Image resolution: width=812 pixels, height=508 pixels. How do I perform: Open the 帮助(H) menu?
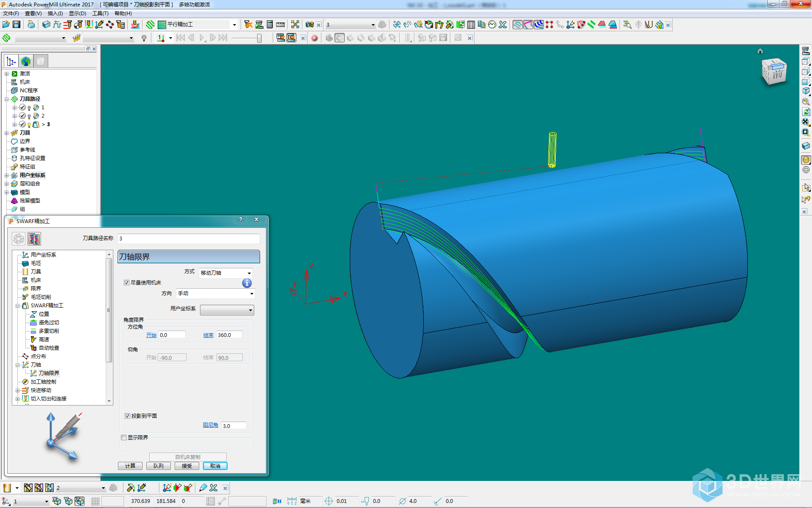tap(123, 14)
